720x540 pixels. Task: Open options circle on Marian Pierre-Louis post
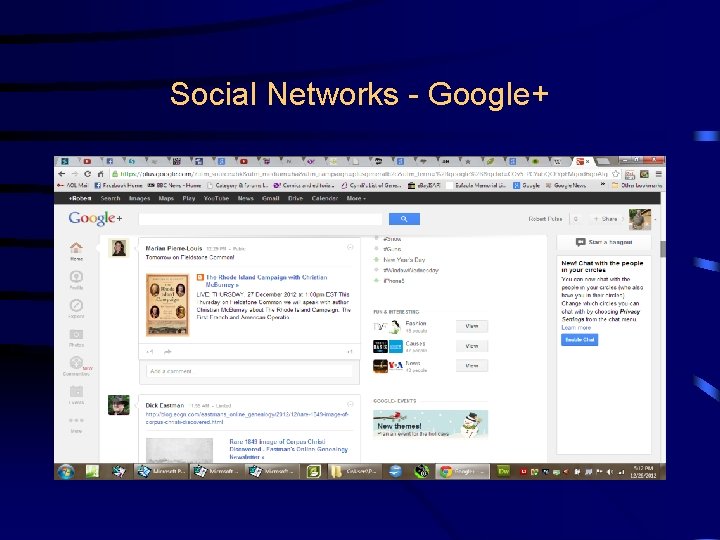coord(350,248)
